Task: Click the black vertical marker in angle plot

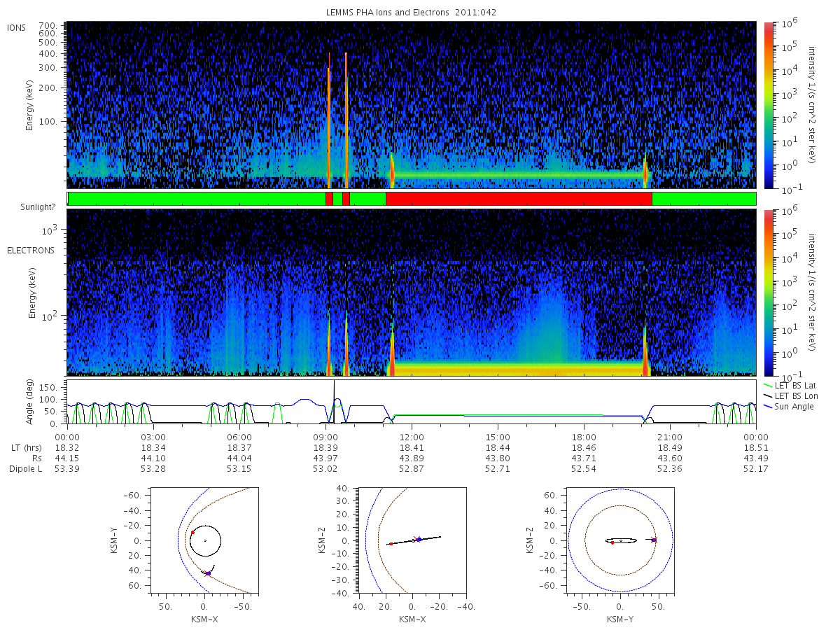Action: click(334, 402)
